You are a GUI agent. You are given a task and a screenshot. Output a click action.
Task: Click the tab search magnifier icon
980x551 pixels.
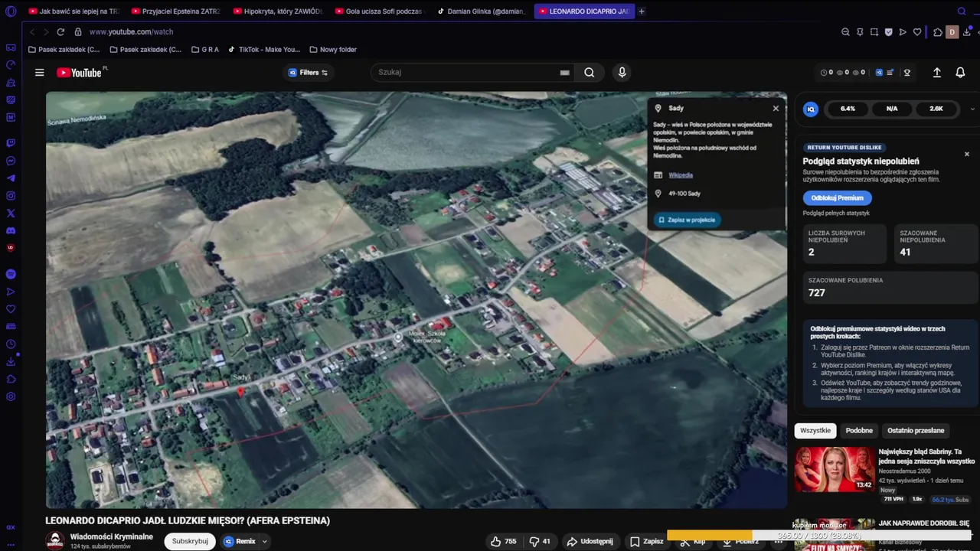coord(962,11)
